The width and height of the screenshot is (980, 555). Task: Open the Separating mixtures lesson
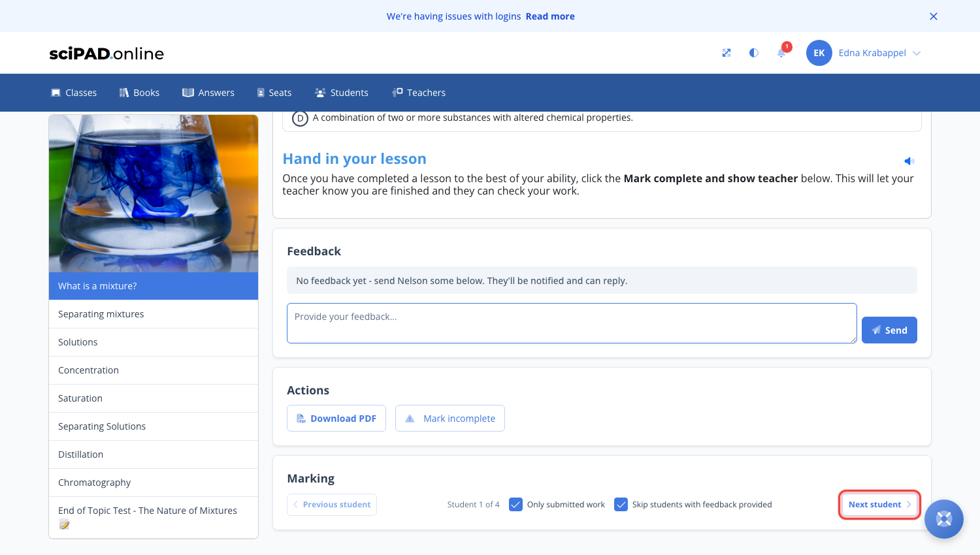[154, 314]
